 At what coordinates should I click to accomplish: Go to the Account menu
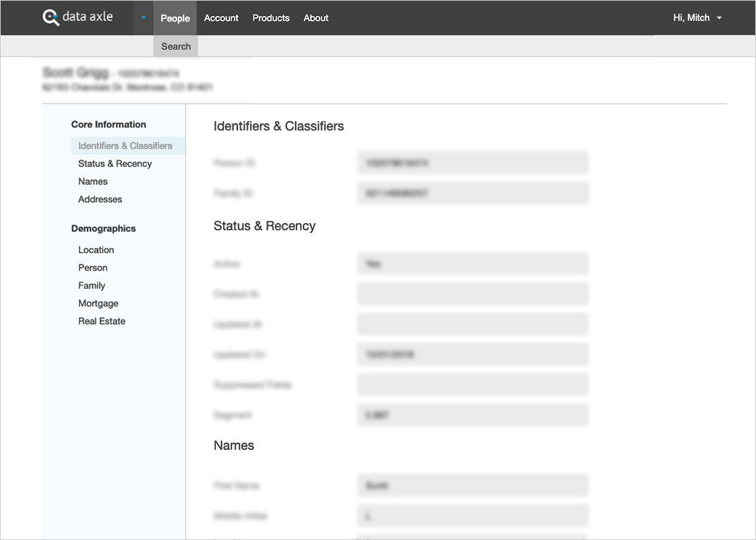[221, 18]
